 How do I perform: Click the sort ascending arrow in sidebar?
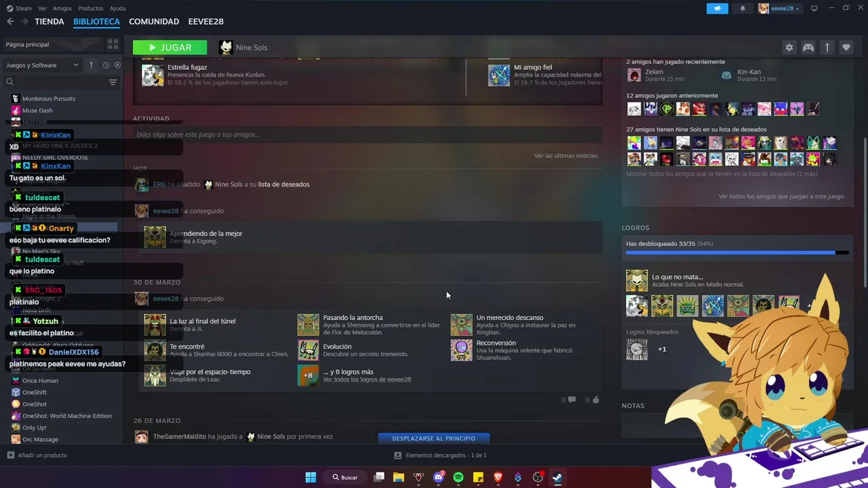(x=91, y=65)
